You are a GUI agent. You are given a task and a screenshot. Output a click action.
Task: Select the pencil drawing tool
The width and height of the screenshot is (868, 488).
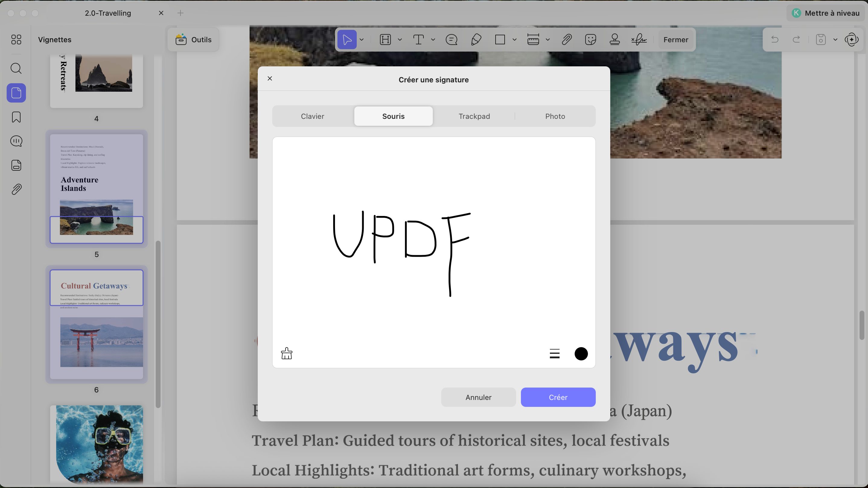pos(476,40)
